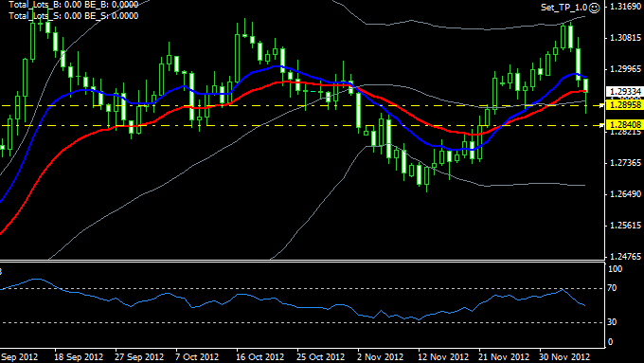Click the 1.28958 yellow price label
The height and width of the screenshot is (363, 644).
click(x=625, y=105)
